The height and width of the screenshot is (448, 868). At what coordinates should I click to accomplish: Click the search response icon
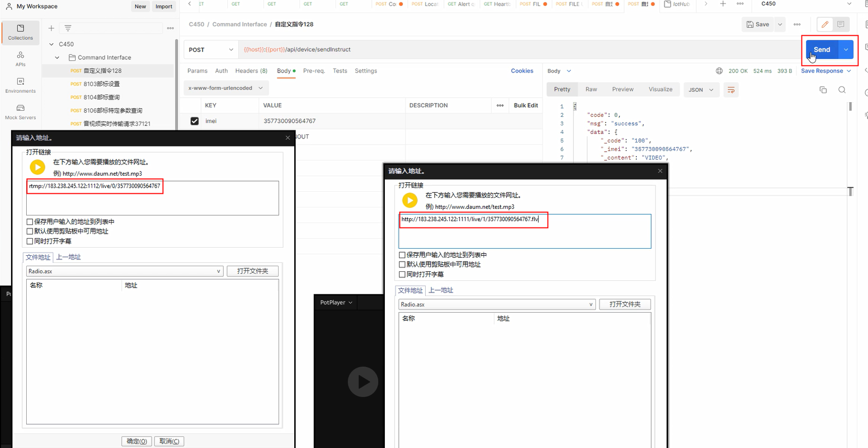tap(842, 90)
